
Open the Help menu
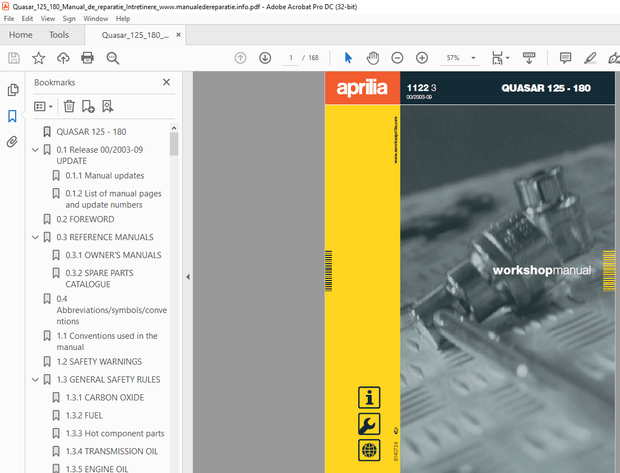pyautogui.click(x=123, y=19)
